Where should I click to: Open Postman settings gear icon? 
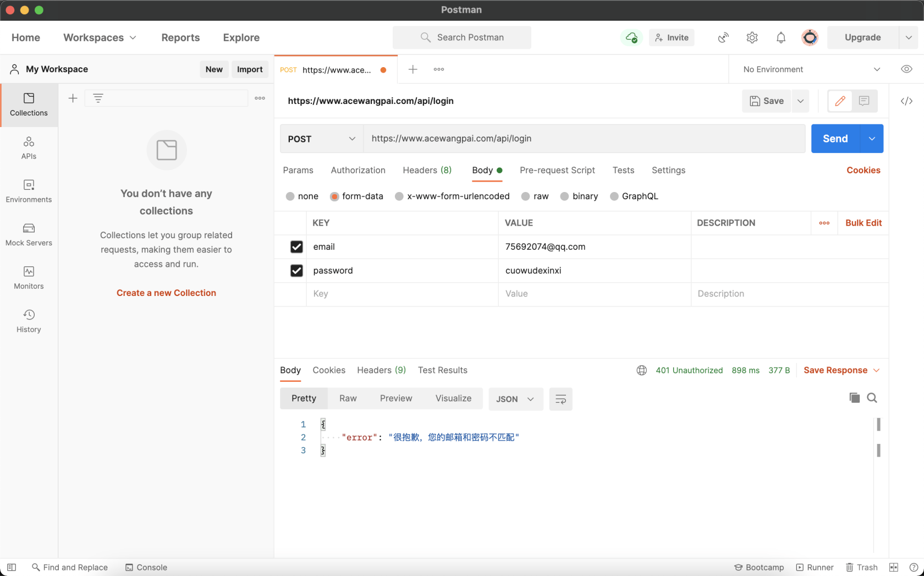tap(752, 37)
